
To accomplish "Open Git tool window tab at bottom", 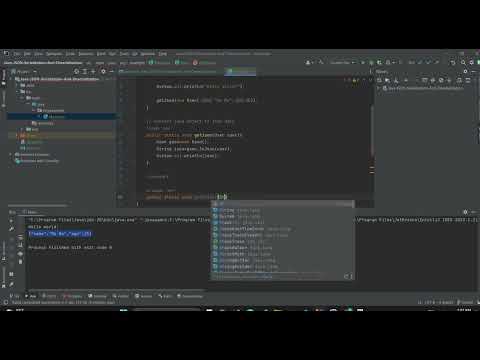I will coord(14,296).
